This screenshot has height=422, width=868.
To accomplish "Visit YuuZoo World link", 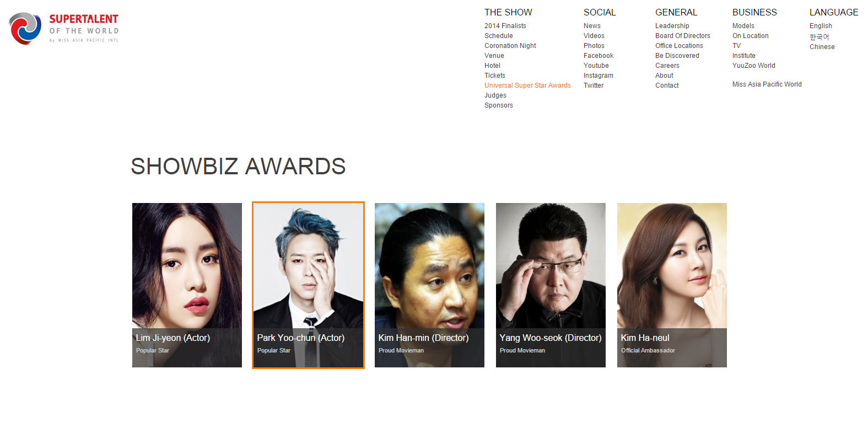I will (754, 66).
